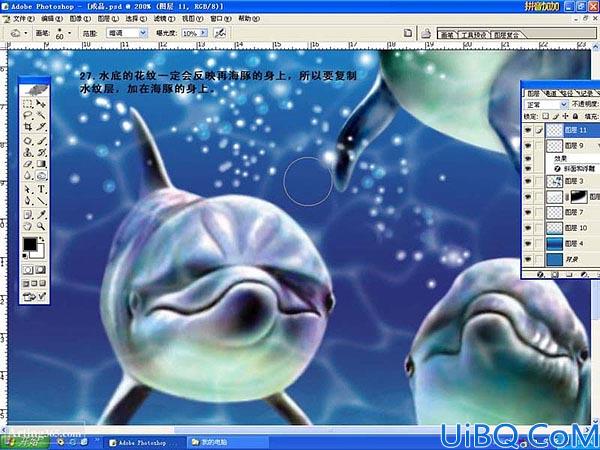Select the Blur tool
This screenshot has height=450, width=600.
[28, 176]
